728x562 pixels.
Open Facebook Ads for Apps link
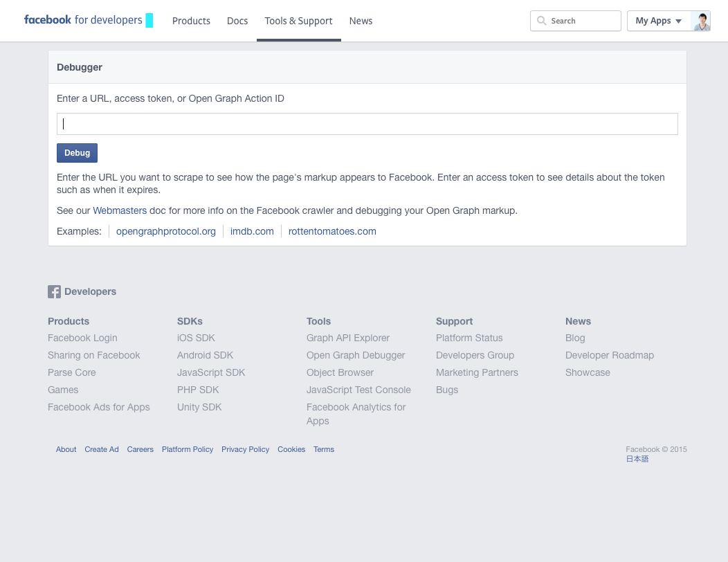(99, 407)
